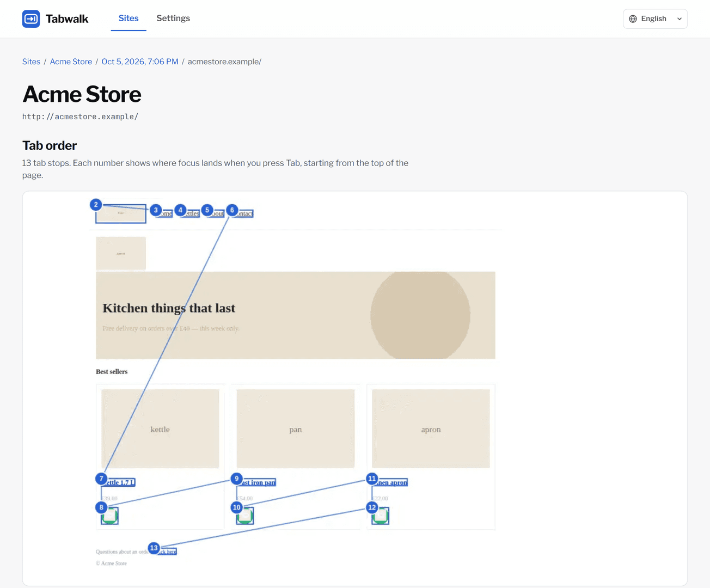Select tab stop marker 8
The image size is (710, 588).
101,507
